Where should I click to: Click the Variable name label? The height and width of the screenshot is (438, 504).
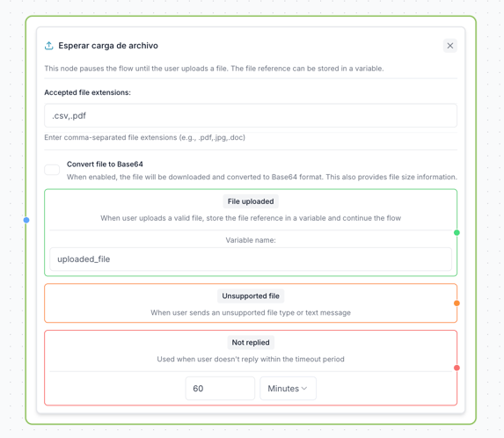pos(251,240)
